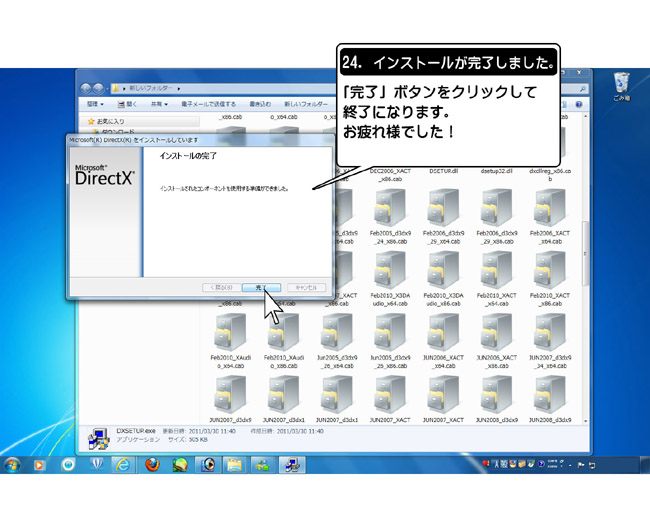Click Explorer's Back navigation arrow
Viewport: 650px width, 507px height.
pos(86,88)
